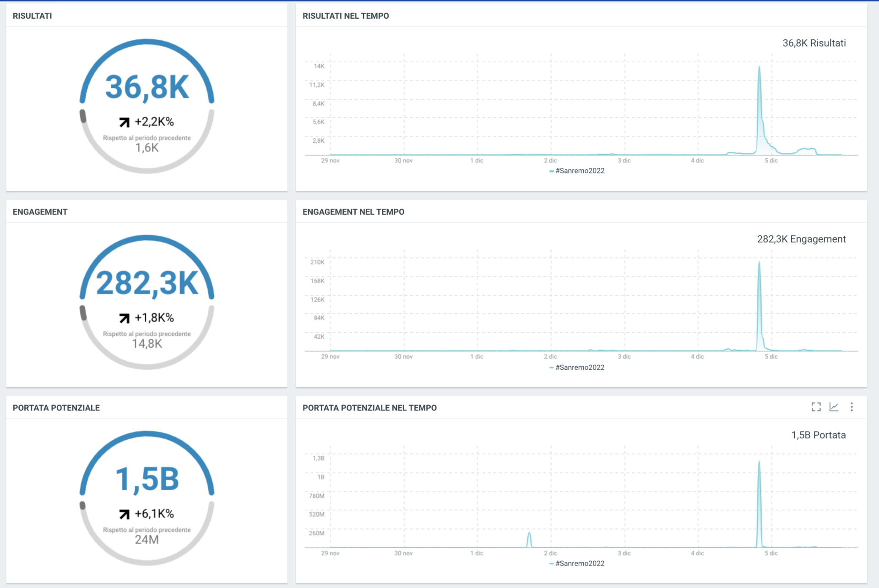Toggle #Sanremo2022 legend in Risultati nel tempo

tap(577, 171)
